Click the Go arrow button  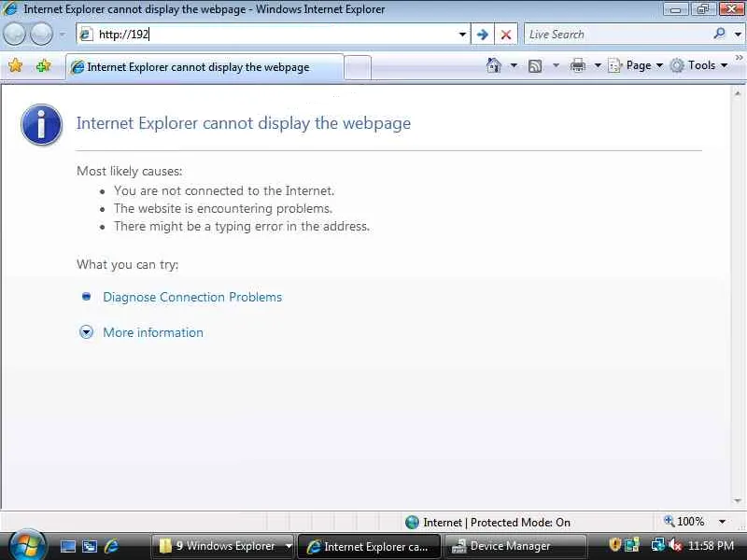(x=482, y=35)
